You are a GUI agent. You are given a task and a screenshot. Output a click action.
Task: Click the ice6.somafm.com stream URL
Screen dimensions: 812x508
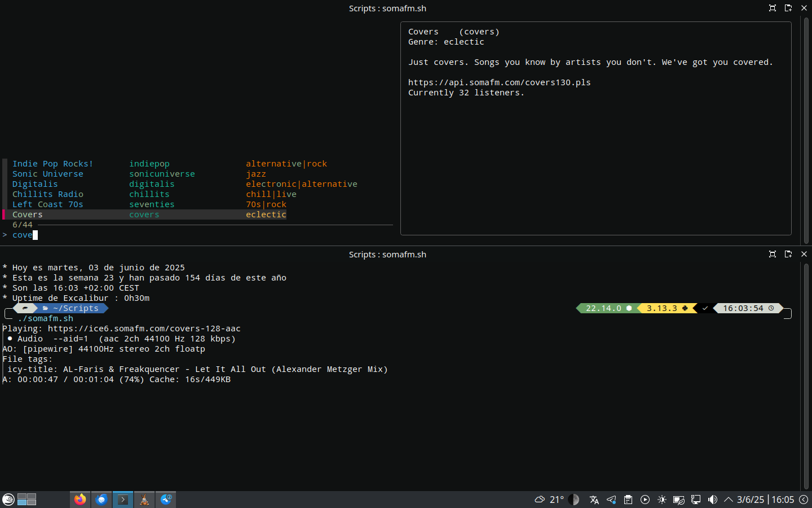pyautogui.click(x=144, y=329)
